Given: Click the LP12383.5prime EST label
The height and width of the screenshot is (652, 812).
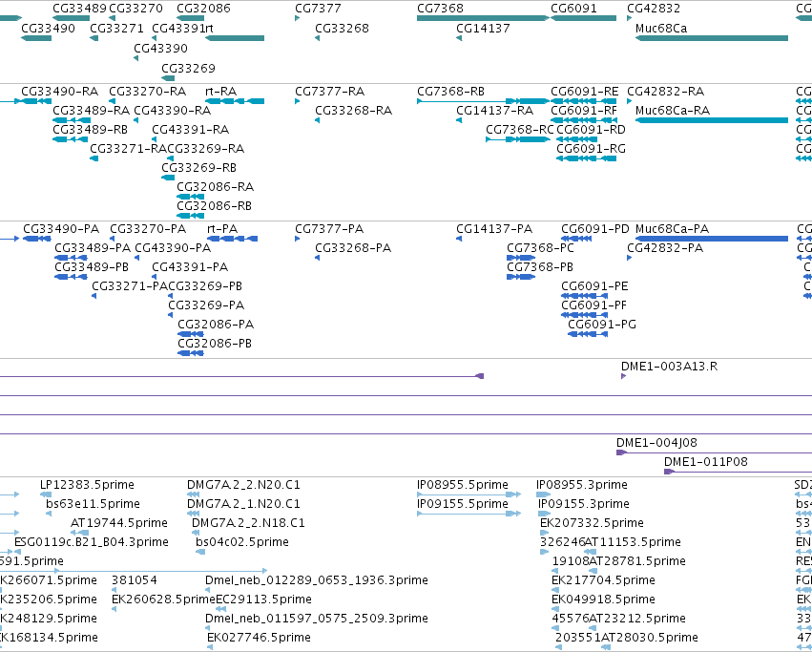Looking at the screenshot, I should [87, 484].
